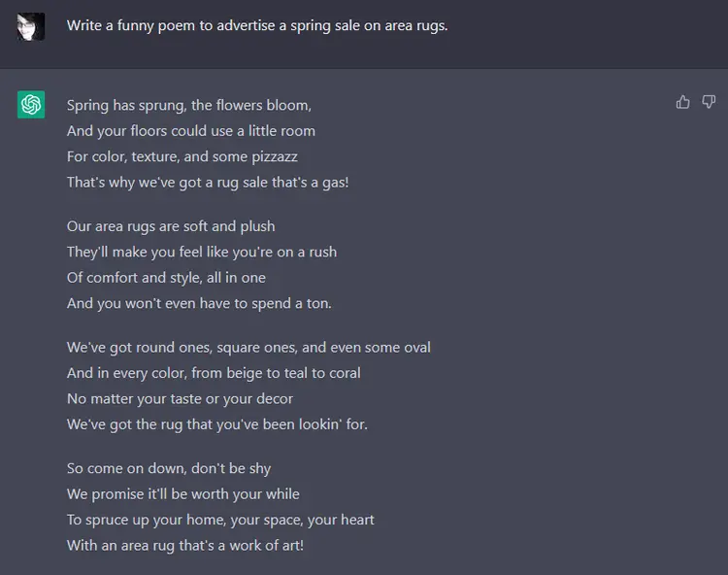The height and width of the screenshot is (575, 728).
Task: Click the line "For color, texture, and some pizzazz"
Action: coord(182,155)
